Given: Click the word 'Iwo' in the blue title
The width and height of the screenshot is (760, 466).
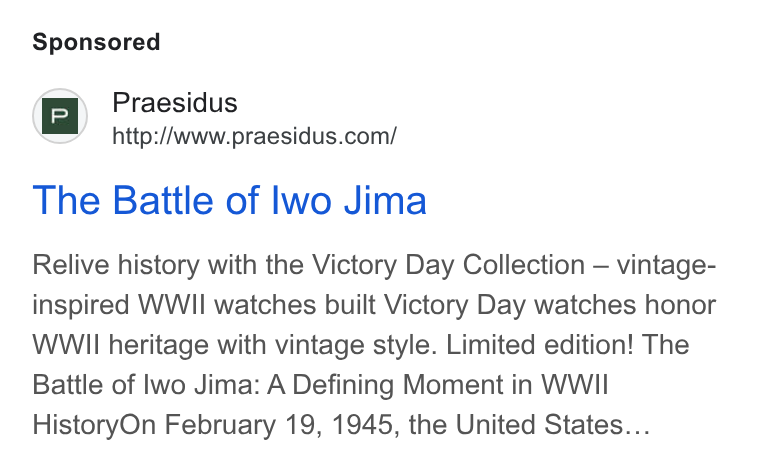Looking at the screenshot, I should pyautogui.click(x=301, y=200).
